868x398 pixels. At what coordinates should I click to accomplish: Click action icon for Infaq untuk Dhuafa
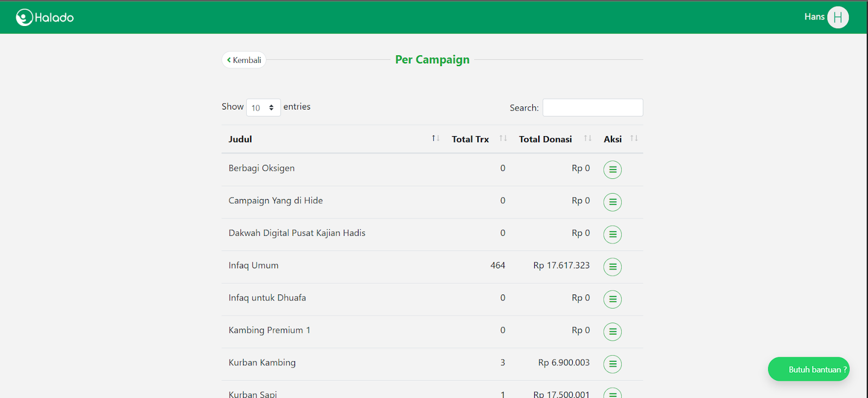(612, 299)
